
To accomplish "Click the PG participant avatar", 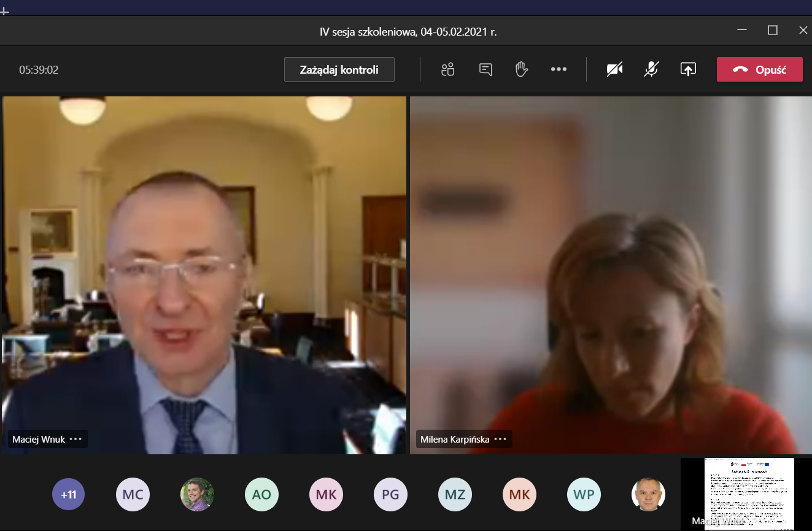I will pos(390,495).
